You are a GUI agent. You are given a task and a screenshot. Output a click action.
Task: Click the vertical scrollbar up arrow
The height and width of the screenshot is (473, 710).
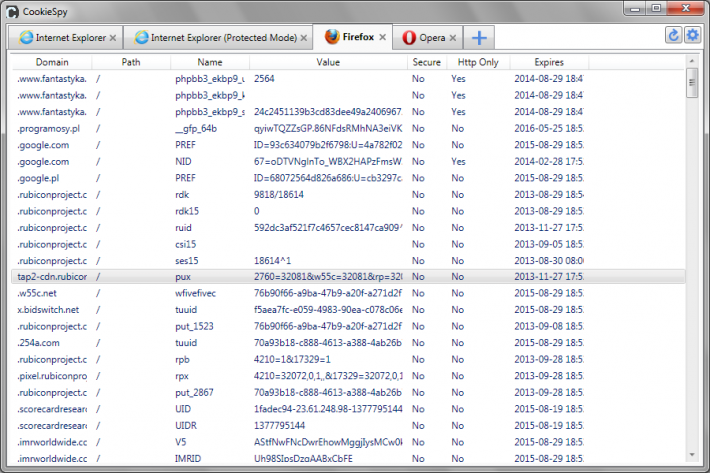[691, 61]
